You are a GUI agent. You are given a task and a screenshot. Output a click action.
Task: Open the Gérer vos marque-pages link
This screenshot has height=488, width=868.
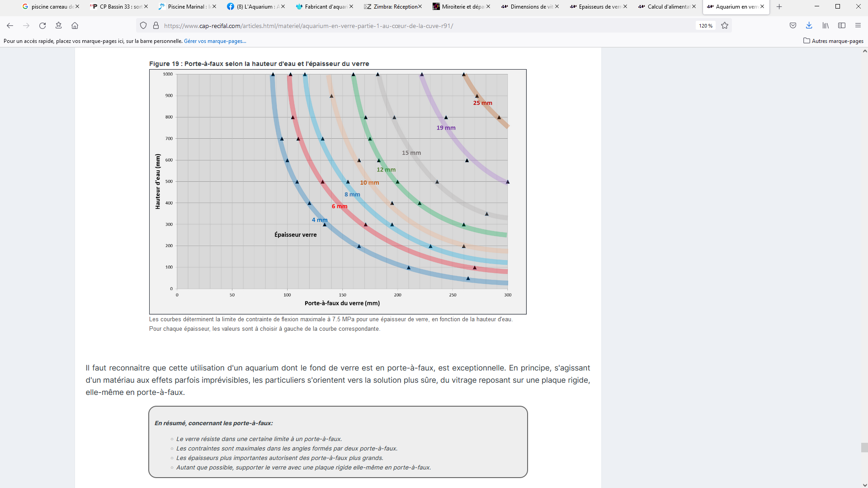coord(215,41)
